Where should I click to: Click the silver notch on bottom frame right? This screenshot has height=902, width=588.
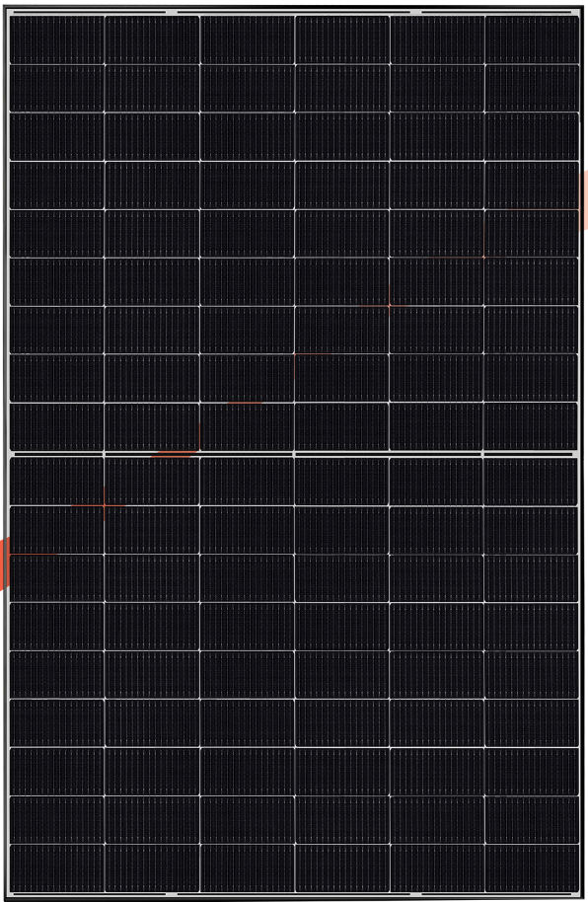pyautogui.click(x=415, y=895)
